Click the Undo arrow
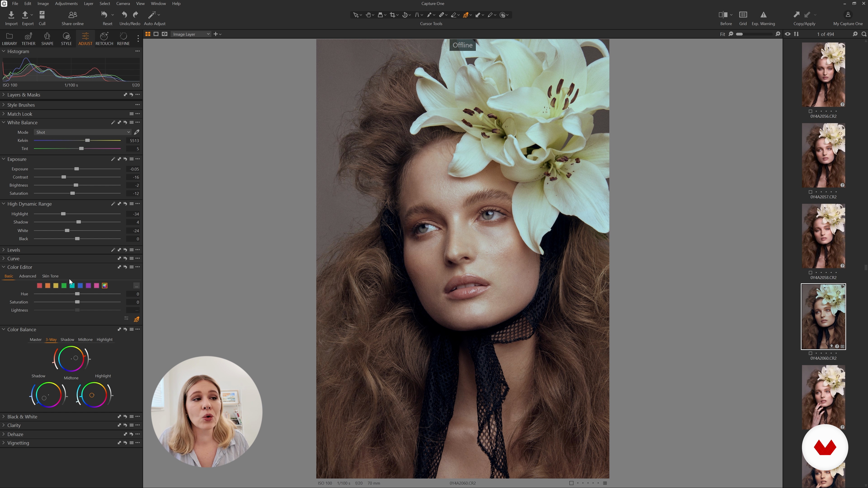 (x=124, y=15)
